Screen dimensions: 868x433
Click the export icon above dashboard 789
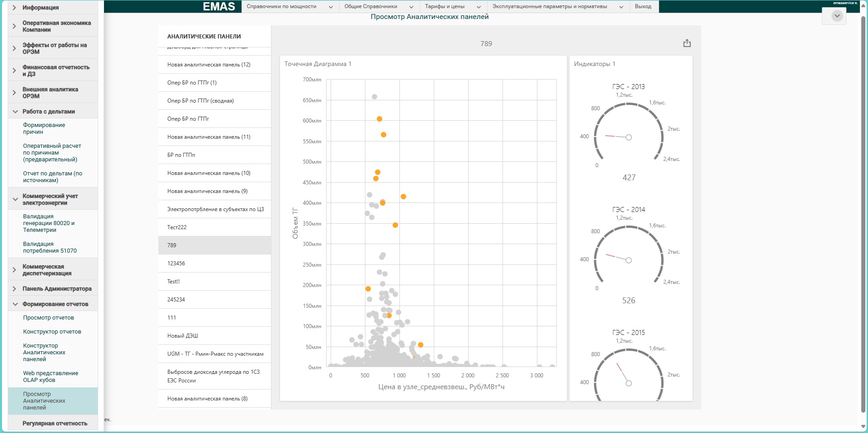pos(687,43)
